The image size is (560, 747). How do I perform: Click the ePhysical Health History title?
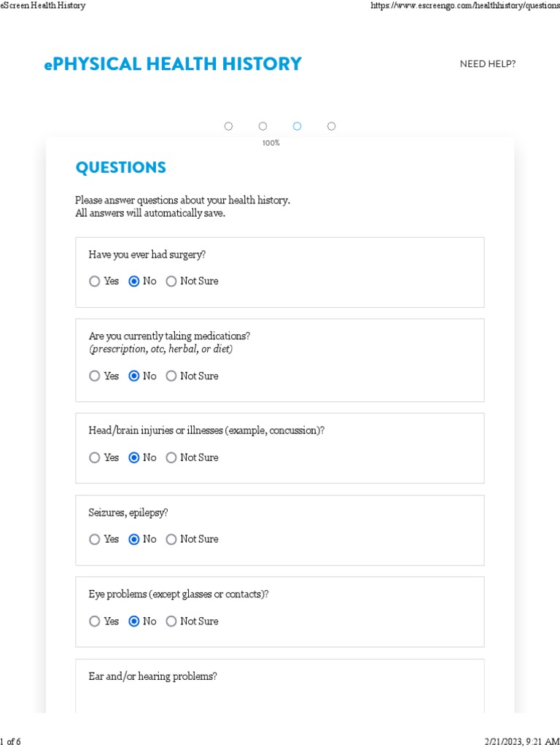(173, 64)
